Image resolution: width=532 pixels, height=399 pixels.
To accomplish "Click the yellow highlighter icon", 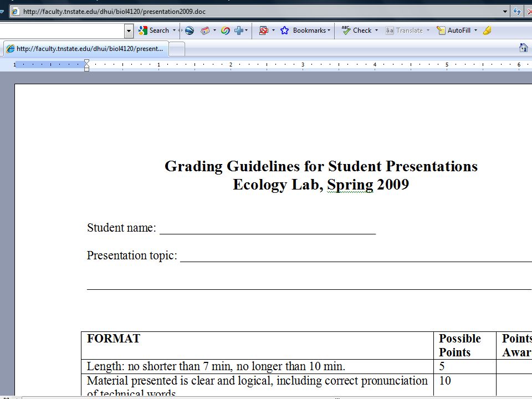I will click(x=487, y=30).
